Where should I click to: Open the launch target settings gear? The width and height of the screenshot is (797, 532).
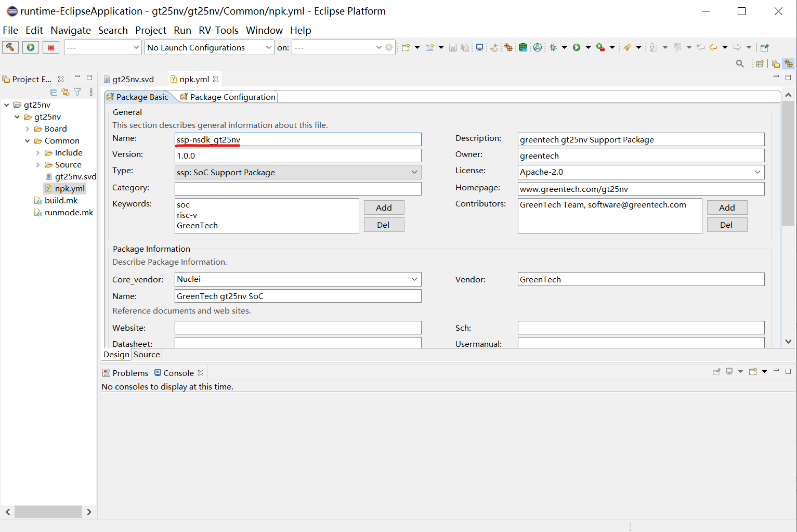click(389, 47)
